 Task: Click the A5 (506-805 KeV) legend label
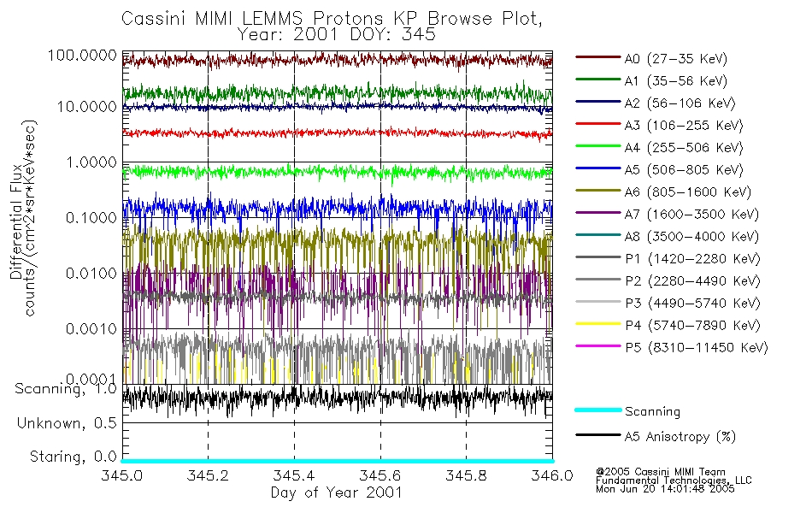tap(684, 170)
